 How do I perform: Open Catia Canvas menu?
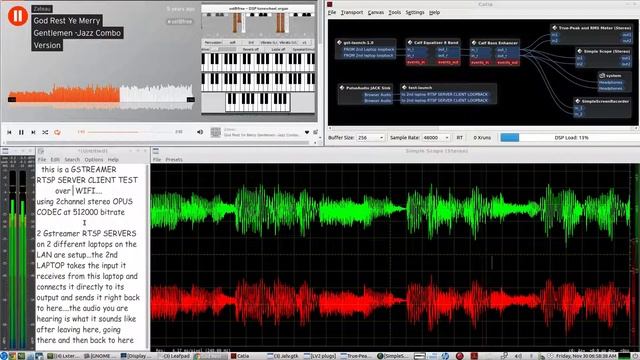[376, 12]
